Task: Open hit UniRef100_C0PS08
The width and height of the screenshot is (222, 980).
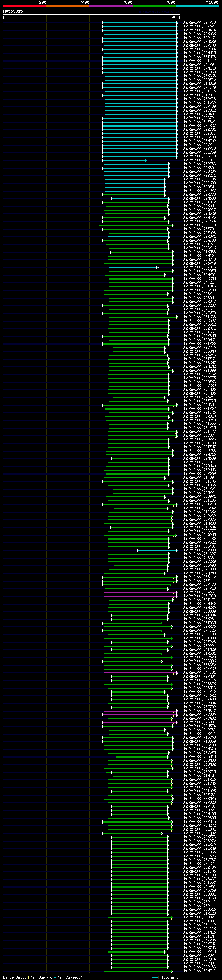Action: pyautogui.click(x=199, y=45)
